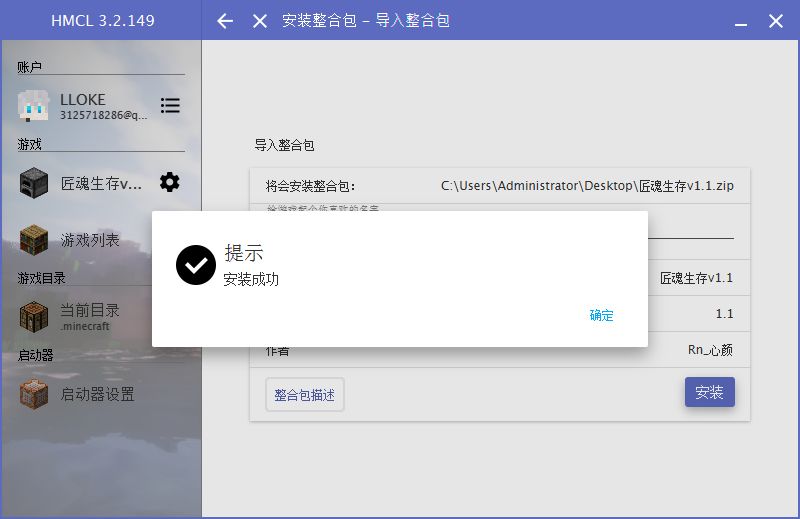Open 整合包描述 modpack description
800x519 pixels.
point(305,395)
